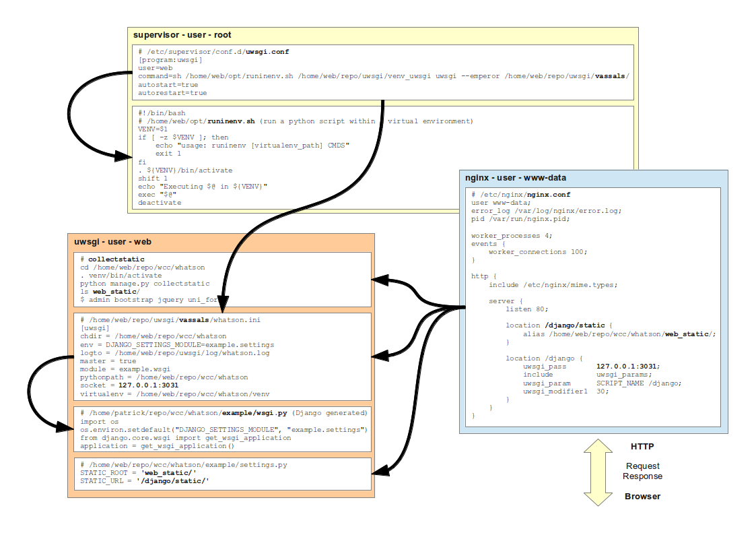This screenshot has height=535, width=756.
Task: Click the 'Browser' label below nginx
Action: pos(643,497)
